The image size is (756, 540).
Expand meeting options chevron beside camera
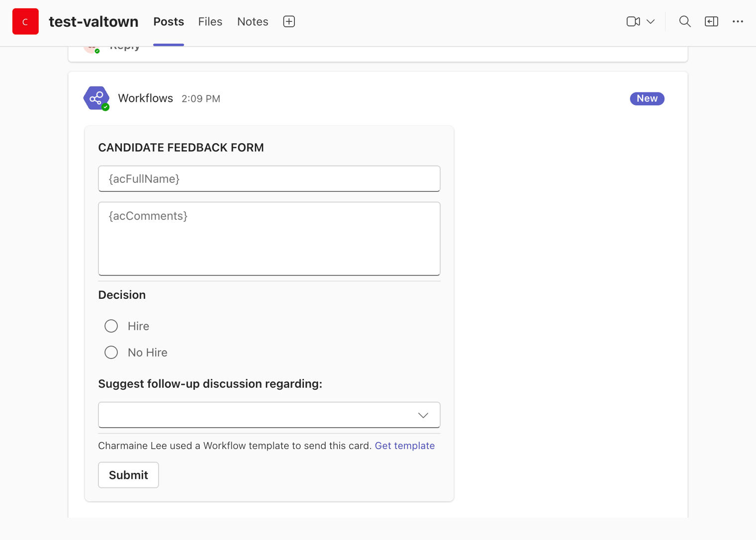click(x=651, y=21)
